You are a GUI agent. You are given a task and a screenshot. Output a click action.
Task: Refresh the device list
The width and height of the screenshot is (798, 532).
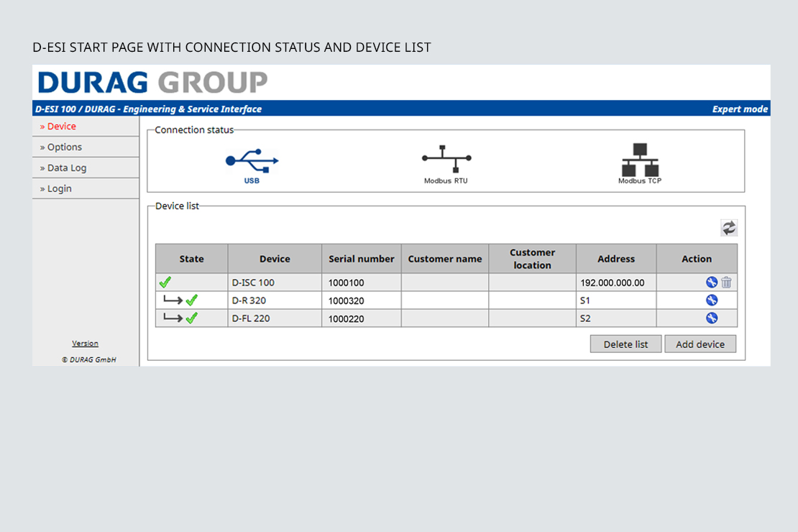(729, 228)
